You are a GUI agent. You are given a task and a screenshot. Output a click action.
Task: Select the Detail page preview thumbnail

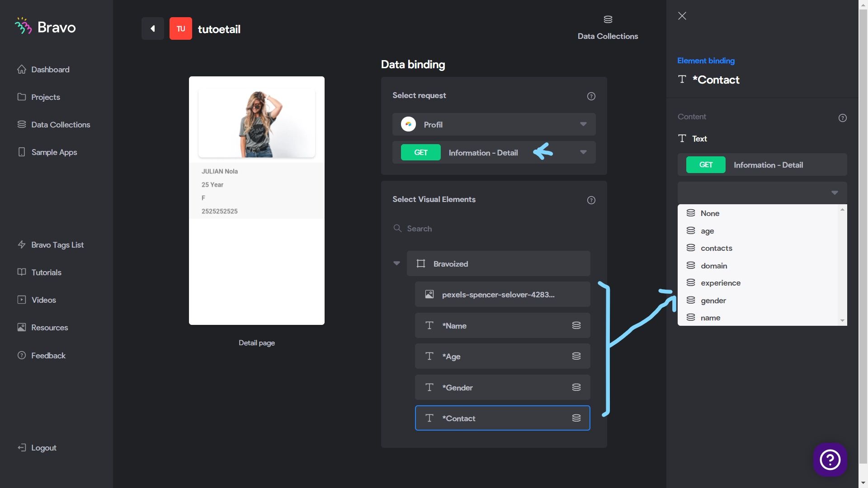(256, 201)
